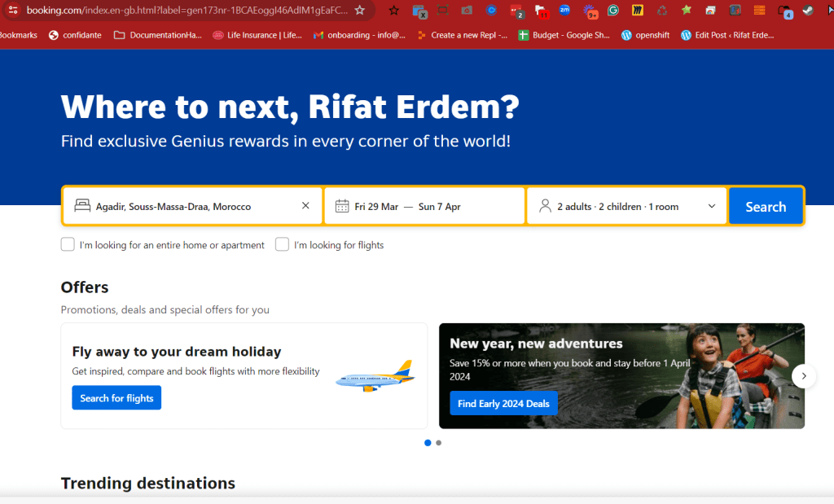Viewport: 834px width, 504px height.
Task: Open the dark star extension in toolbar
Action: point(393,10)
